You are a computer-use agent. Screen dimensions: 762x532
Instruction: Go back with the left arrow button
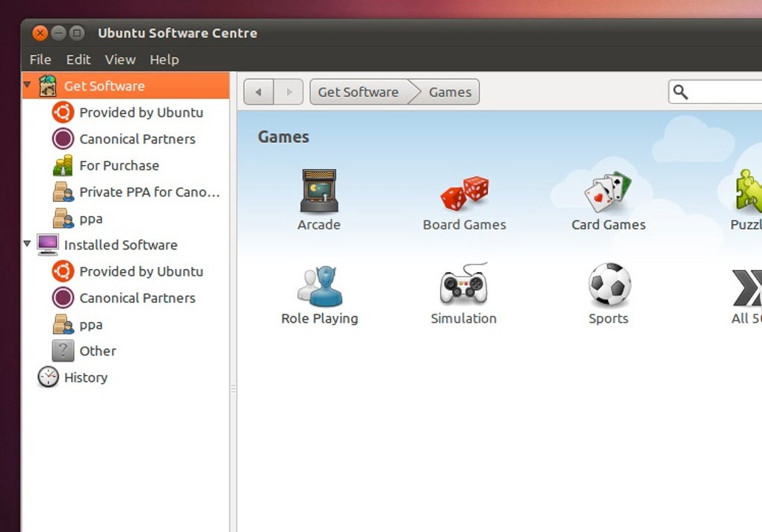point(258,92)
